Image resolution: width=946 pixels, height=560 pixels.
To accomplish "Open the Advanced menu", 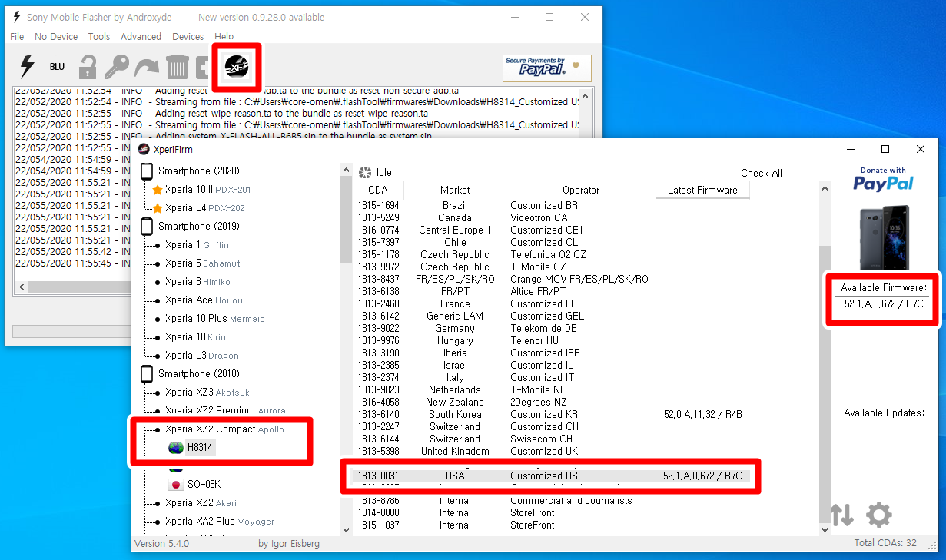I will tap(141, 36).
